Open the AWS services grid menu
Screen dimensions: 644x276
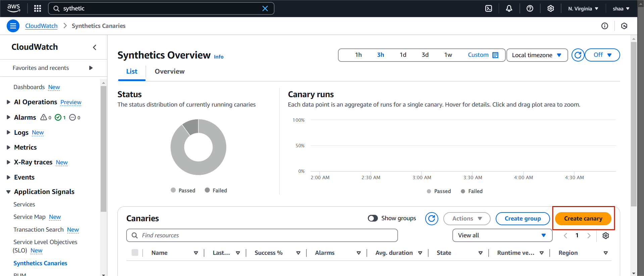tap(38, 8)
